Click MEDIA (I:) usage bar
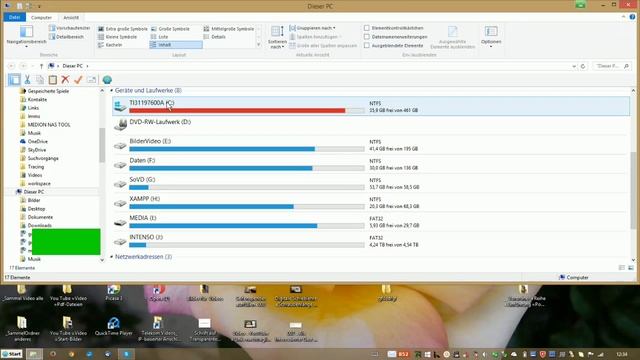Image resolution: width=640 pixels, height=360 pixels. pos(247,226)
